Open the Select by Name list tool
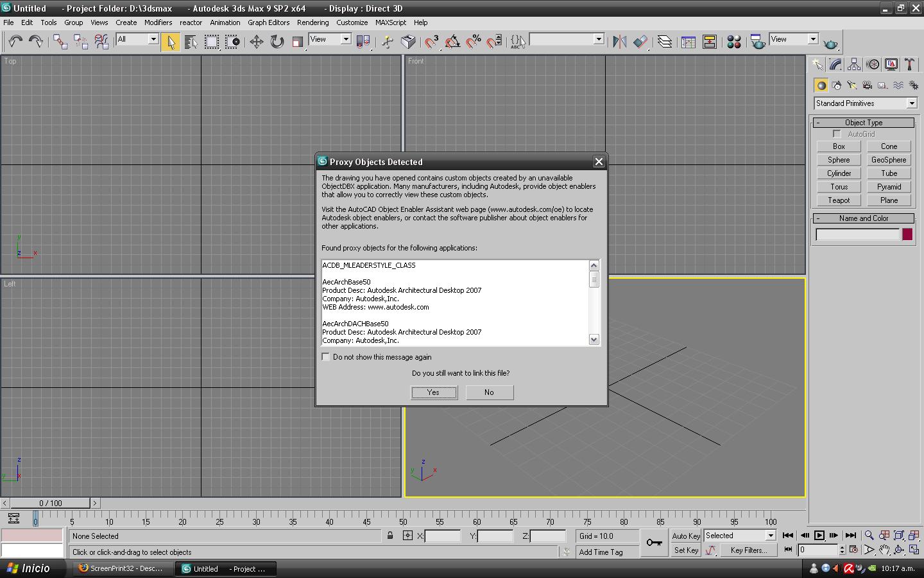 pyautogui.click(x=191, y=42)
